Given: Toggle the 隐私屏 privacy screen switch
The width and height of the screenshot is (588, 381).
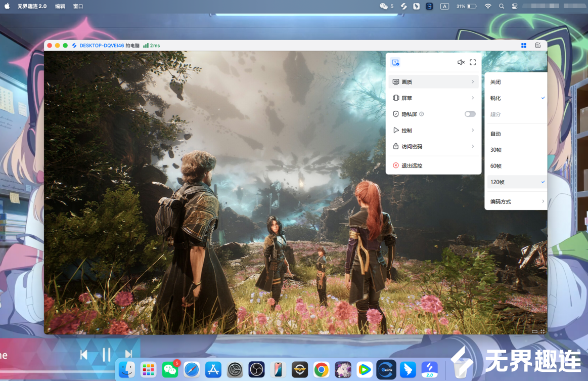Looking at the screenshot, I should (x=470, y=114).
